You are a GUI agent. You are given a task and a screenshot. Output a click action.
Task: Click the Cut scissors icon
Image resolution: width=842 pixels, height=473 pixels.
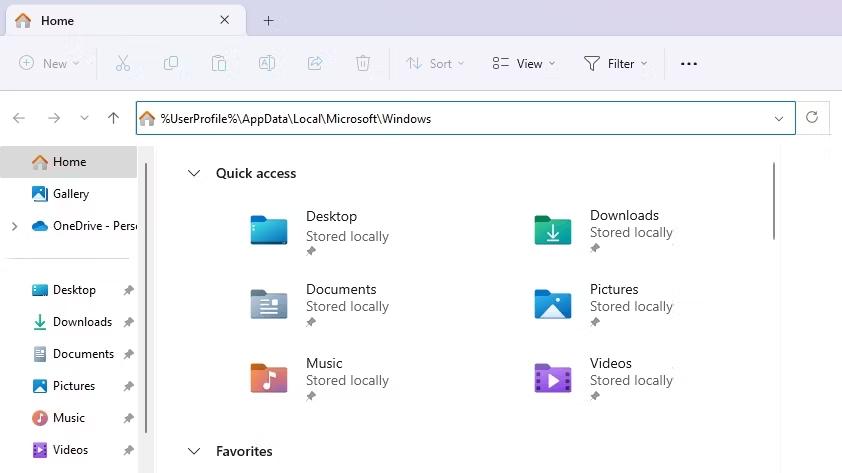(x=123, y=63)
